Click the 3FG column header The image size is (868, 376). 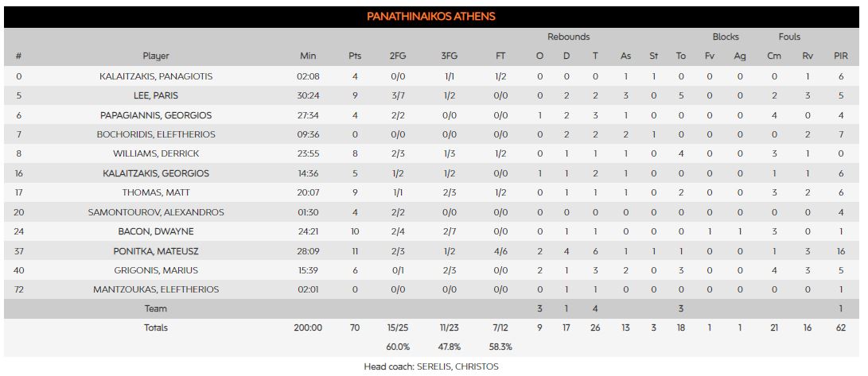point(449,56)
